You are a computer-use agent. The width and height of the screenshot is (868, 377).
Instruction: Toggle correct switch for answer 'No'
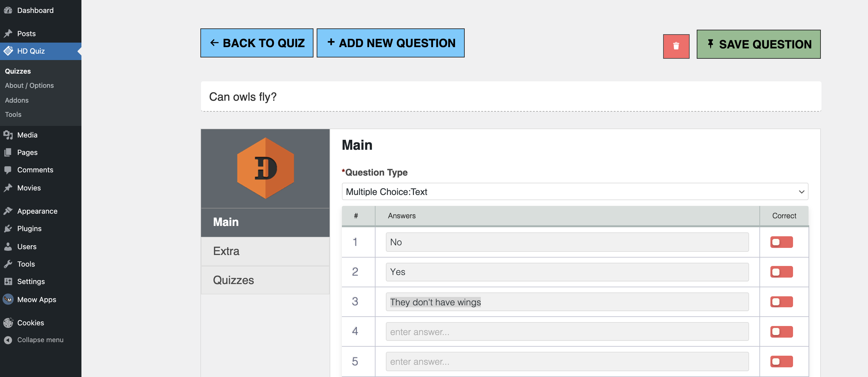point(781,242)
